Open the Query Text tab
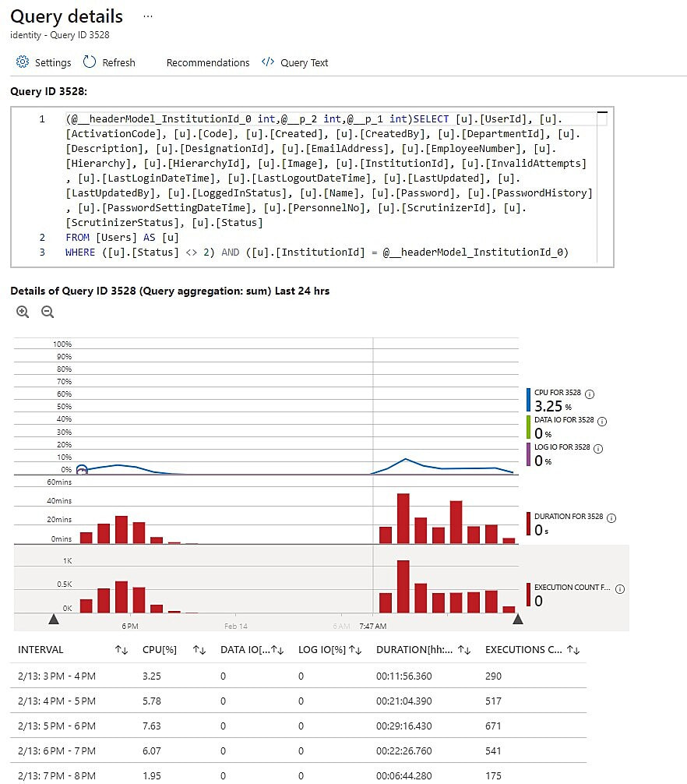The width and height of the screenshot is (687, 784). pyautogui.click(x=303, y=62)
